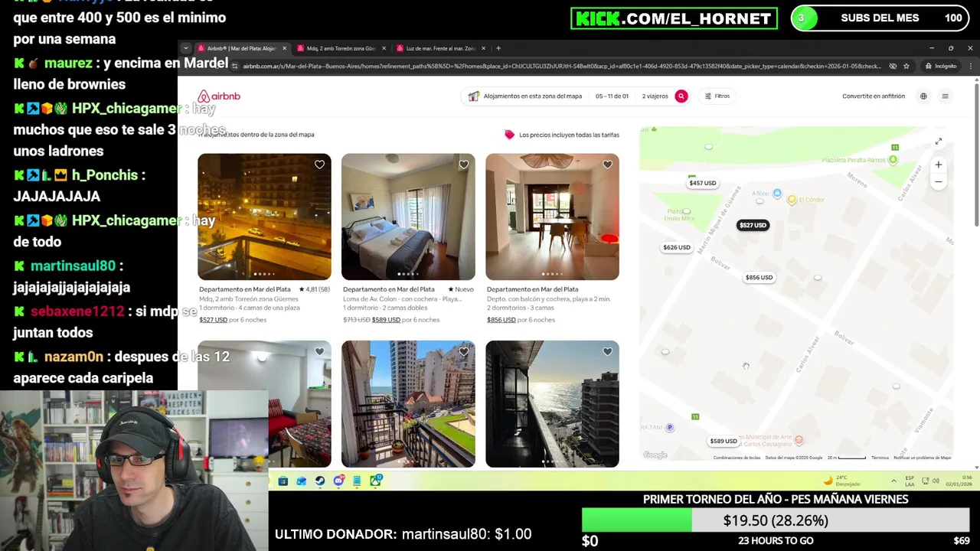Open the dark balcony sea-view photo
This screenshot has height=551, width=980.
click(x=552, y=404)
